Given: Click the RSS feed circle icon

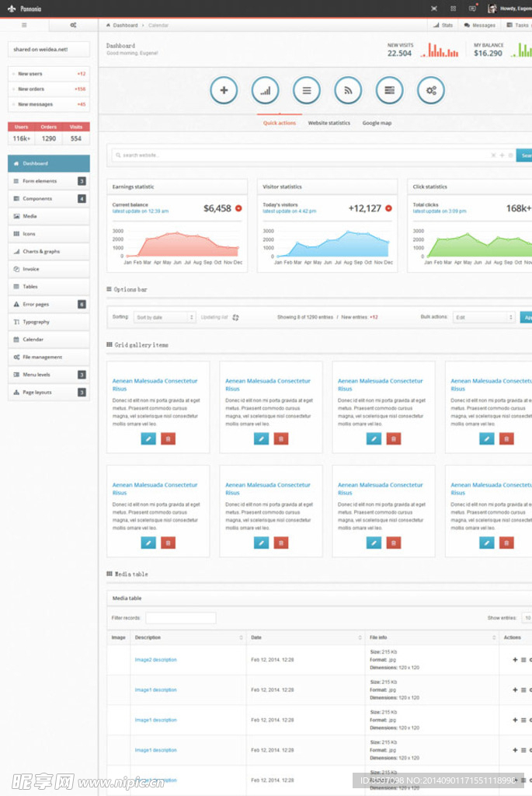Looking at the screenshot, I should click(348, 91).
